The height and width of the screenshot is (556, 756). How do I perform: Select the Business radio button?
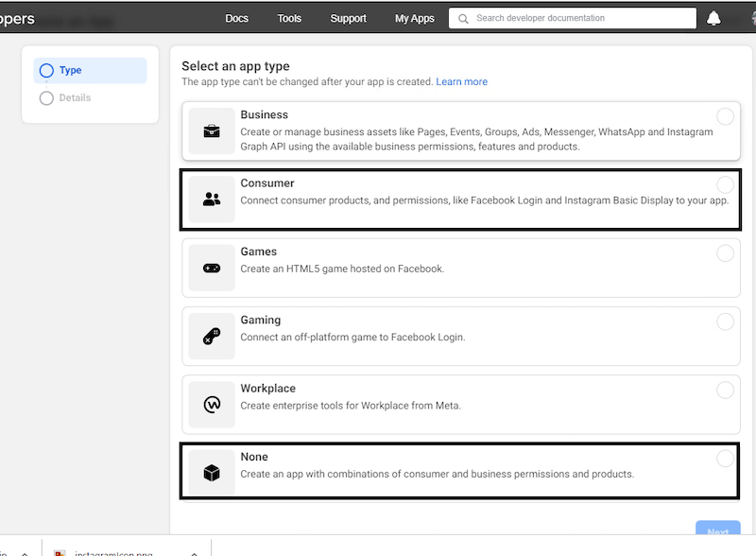726,116
